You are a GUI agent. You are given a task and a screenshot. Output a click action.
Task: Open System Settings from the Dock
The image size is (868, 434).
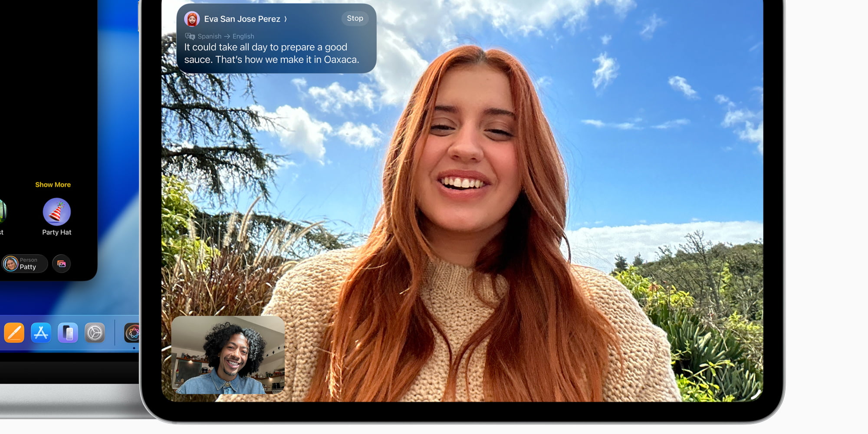click(x=95, y=333)
